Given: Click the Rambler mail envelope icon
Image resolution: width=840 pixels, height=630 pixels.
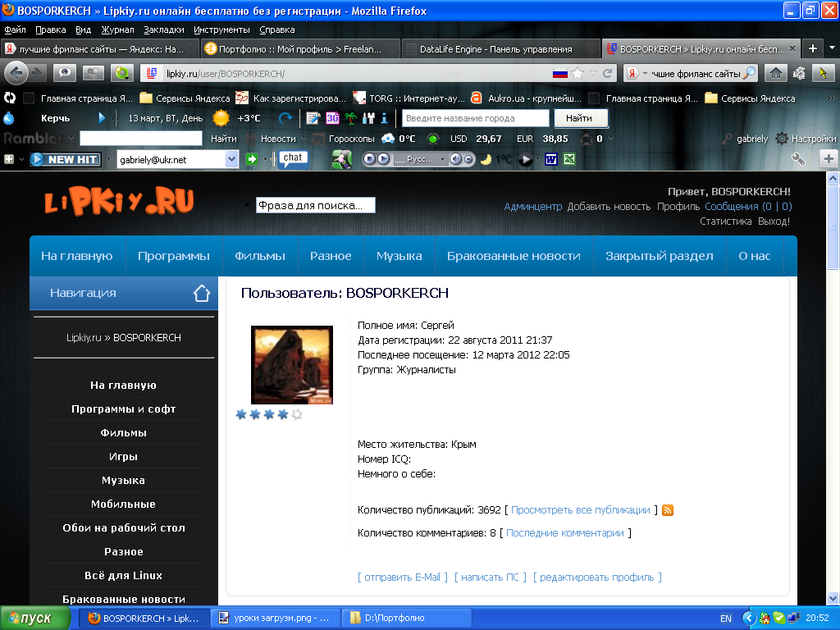Looking at the screenshot, I should click(587, 139).
